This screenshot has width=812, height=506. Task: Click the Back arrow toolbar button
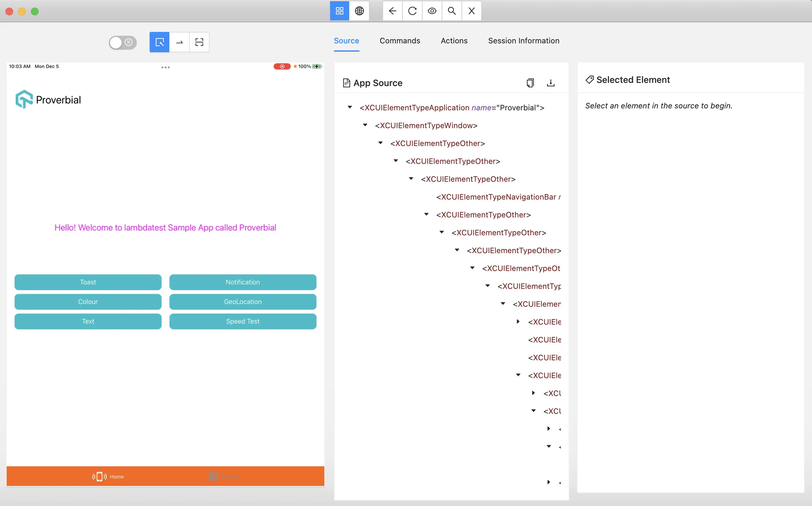click(392, 11)
